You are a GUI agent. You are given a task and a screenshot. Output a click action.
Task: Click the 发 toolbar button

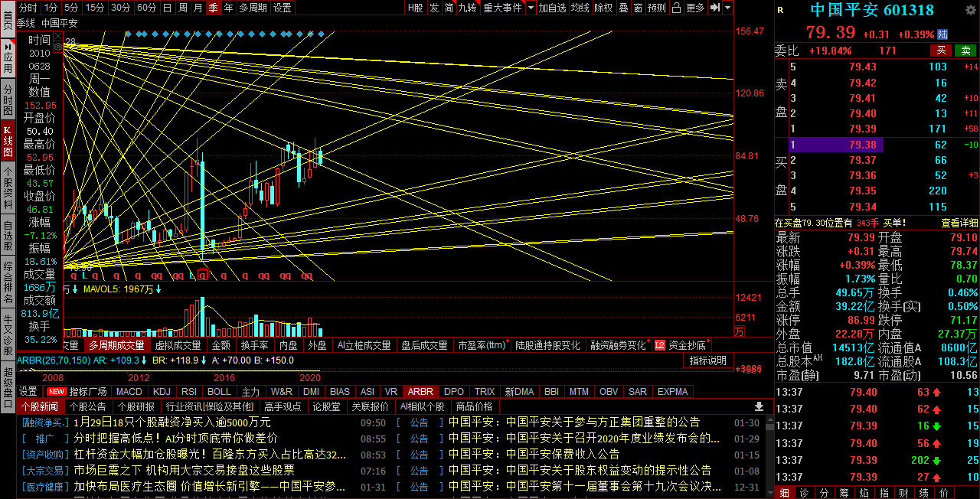(435, 8)
